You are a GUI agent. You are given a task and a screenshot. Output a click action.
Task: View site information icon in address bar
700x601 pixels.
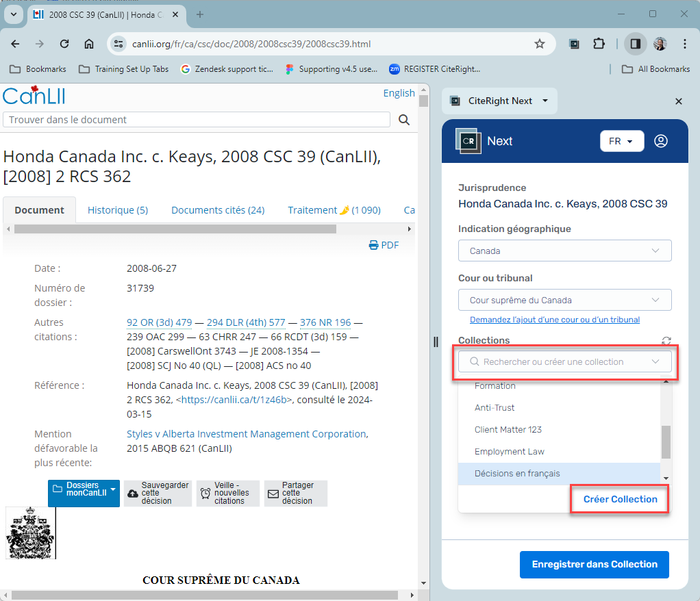118,44
